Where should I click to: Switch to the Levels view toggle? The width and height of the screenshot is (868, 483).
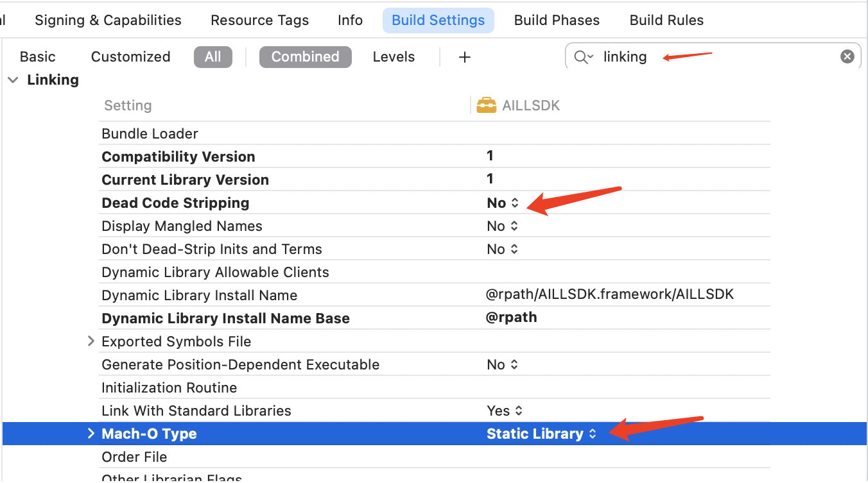(394, 56)
